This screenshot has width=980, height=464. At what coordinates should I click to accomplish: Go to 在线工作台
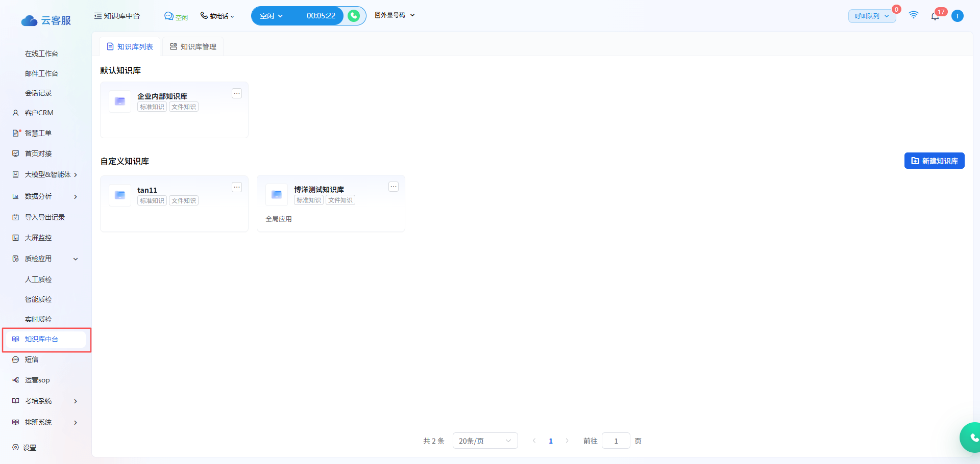[41, 54]
